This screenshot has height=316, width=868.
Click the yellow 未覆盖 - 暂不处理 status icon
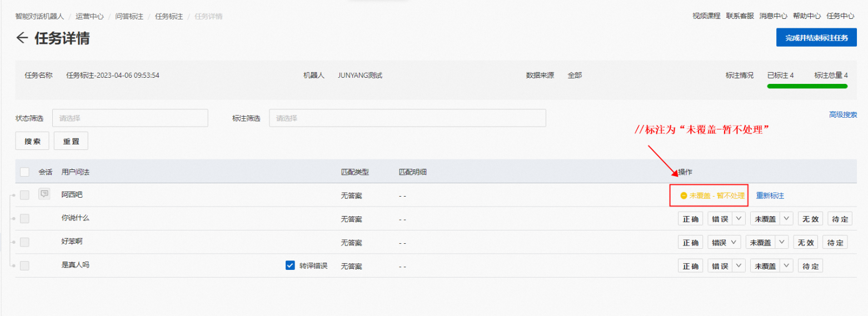[x=684, y=196]
